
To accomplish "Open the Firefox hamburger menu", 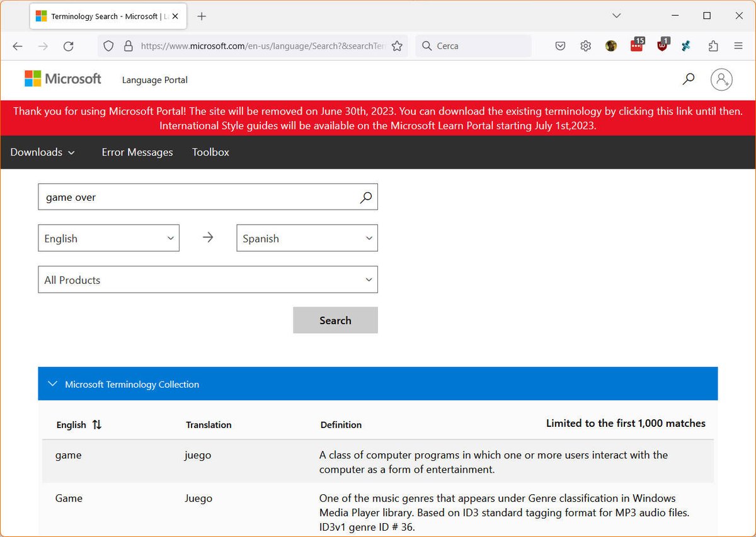I will [x=738, y=46].
